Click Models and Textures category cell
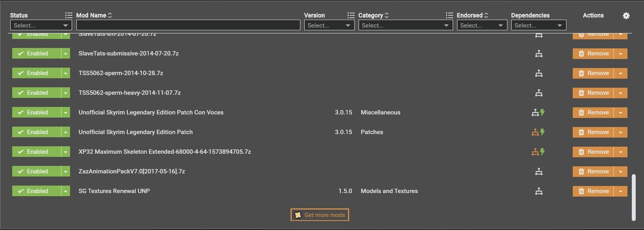The width and height of the screenshot is (644, 230). [389, 191]
